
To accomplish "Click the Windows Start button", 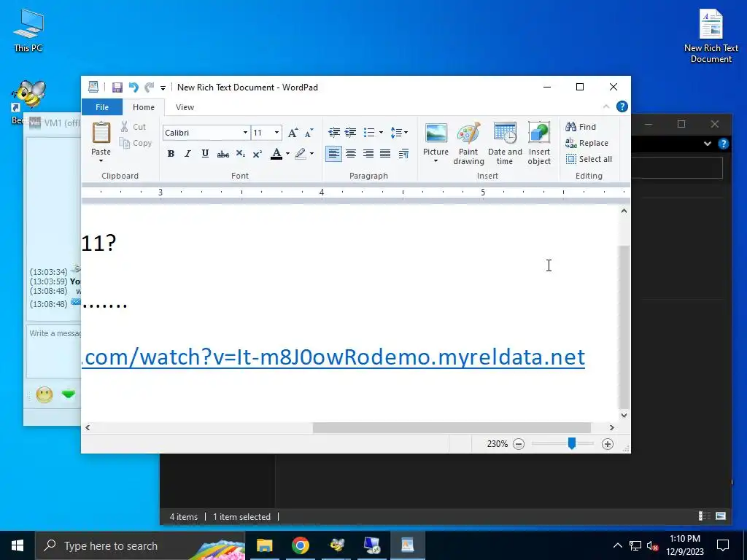I will (18, 545).
